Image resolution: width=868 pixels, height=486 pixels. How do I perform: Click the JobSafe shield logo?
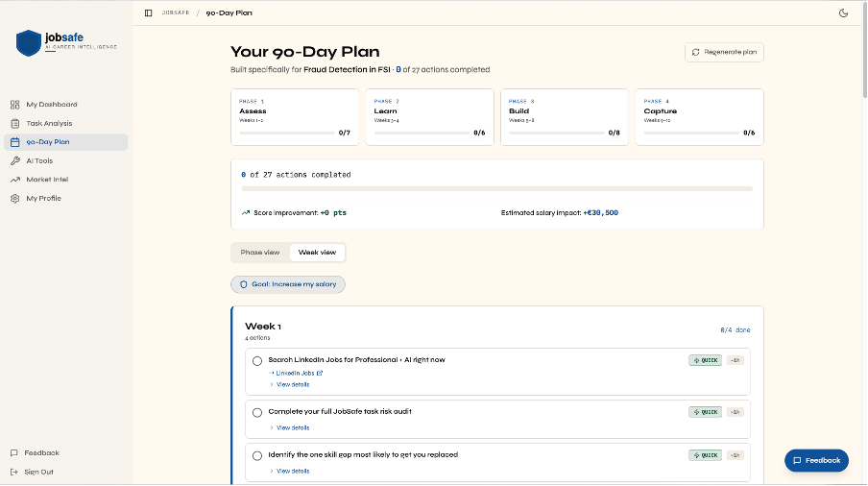[x=29, y=42]
